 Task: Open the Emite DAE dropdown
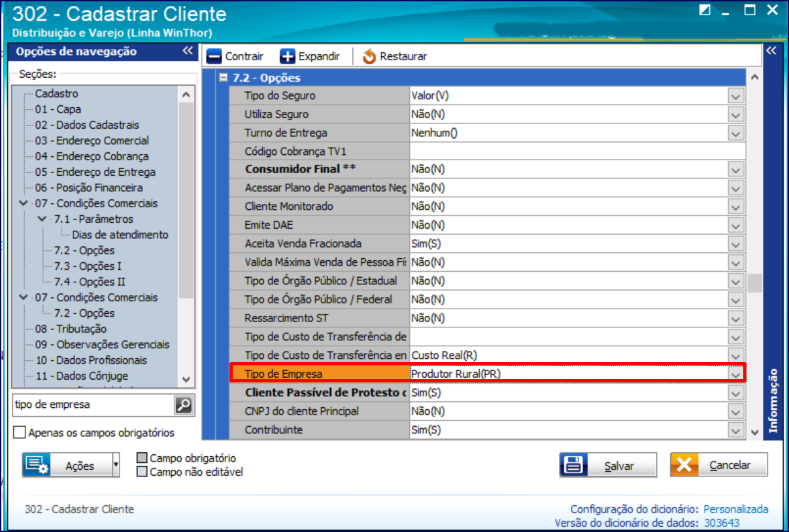tap(737, 225)
